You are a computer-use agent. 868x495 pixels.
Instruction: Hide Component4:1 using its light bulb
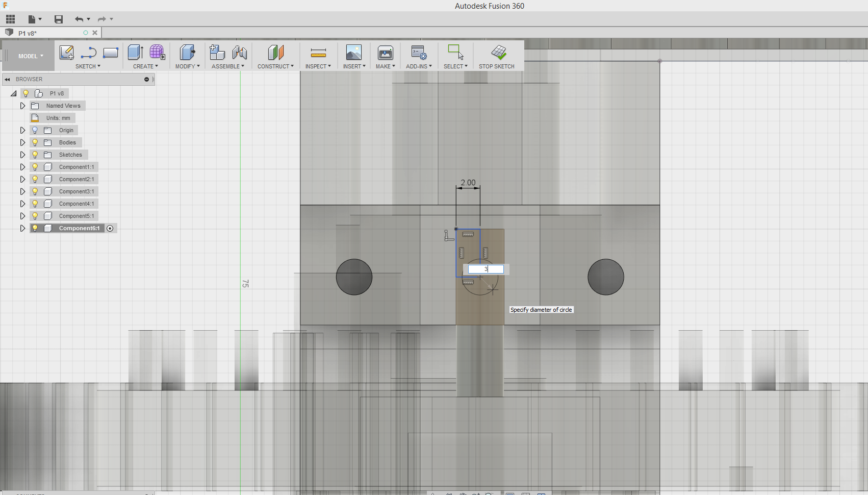point(35,204)
